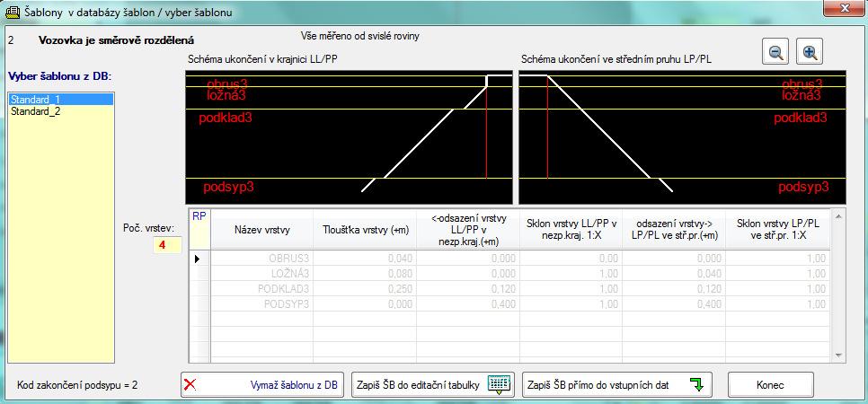Viewport: 868px width, 404px height.
Task: Click podklad3 label in left scheme
Action: click(x=226, y=118)
